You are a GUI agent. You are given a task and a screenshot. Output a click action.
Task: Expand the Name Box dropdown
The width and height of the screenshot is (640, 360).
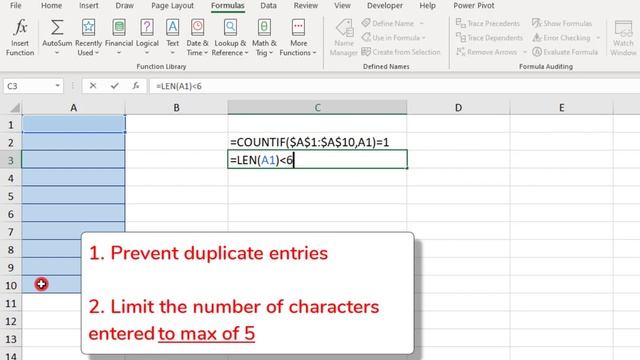58,86
